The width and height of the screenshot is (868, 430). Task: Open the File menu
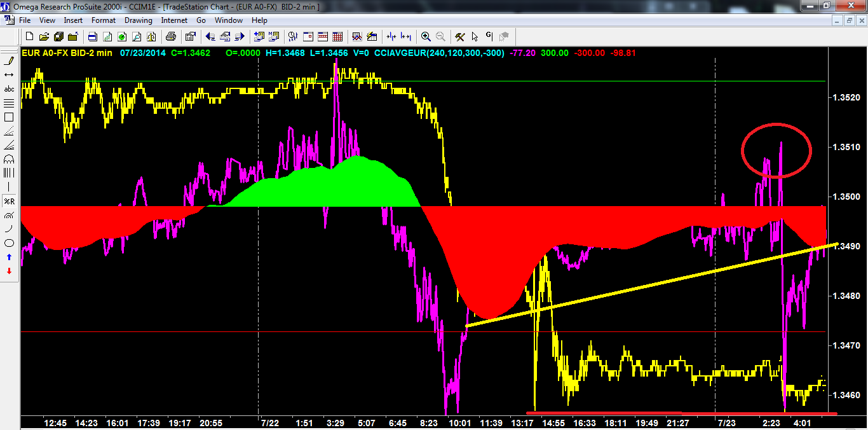click(x=25, y=20)
